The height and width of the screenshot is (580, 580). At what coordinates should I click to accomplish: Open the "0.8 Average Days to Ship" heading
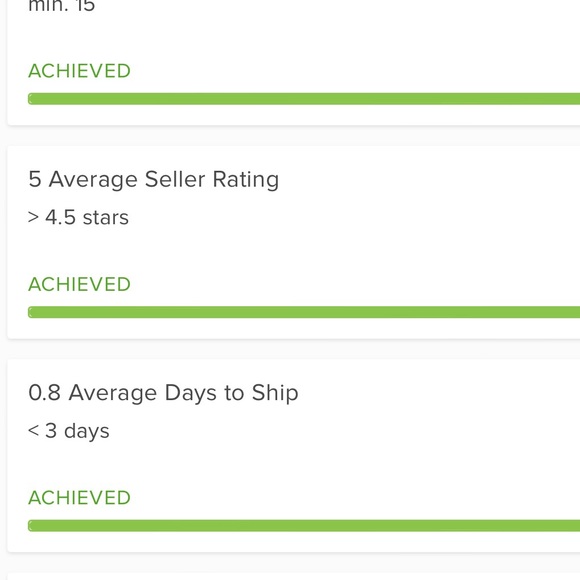point(163,393)
